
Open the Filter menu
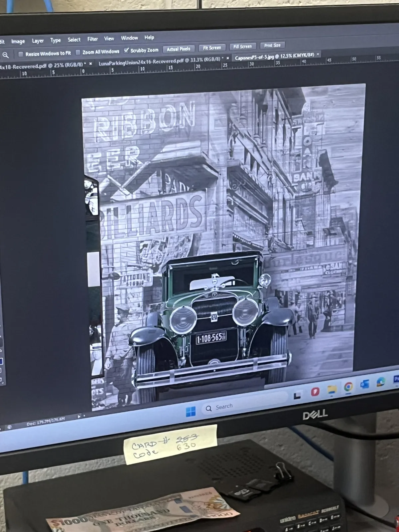[x=92, y=39]
